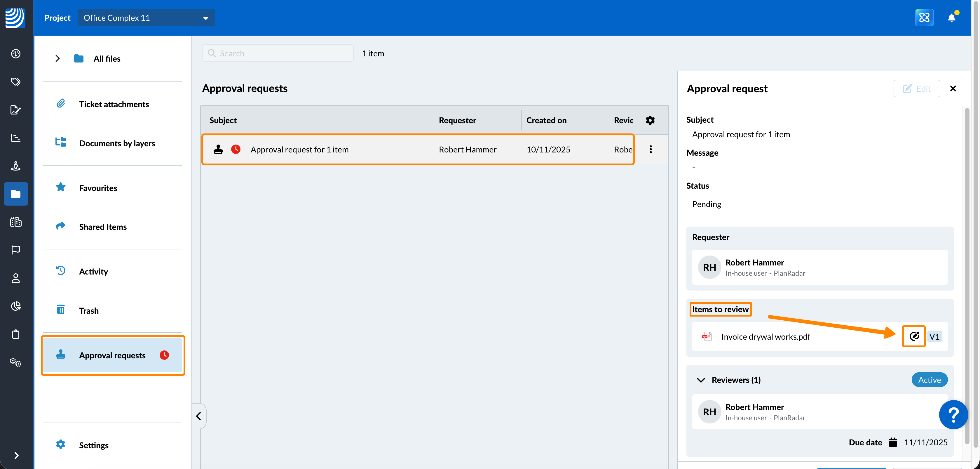
Task: Go to Favourites in the sidebar
Action: click(x=98, y=188)
